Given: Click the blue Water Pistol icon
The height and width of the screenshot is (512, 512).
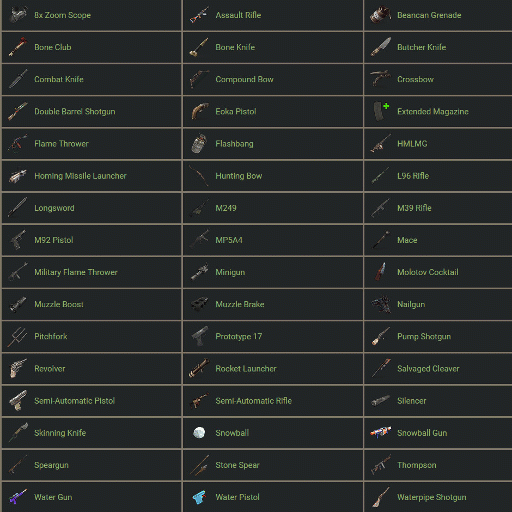Looking at the screenshot, I should 199,497.
